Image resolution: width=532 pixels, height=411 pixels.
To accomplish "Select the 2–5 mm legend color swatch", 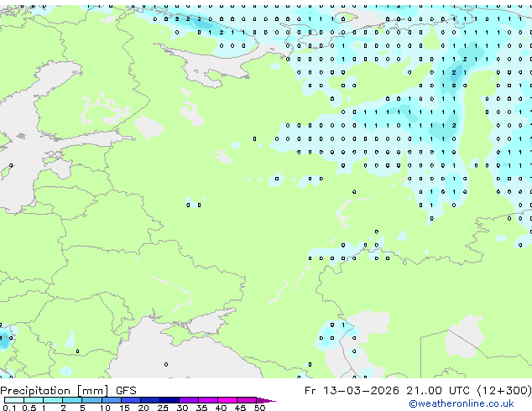I will tap(72, 400).
